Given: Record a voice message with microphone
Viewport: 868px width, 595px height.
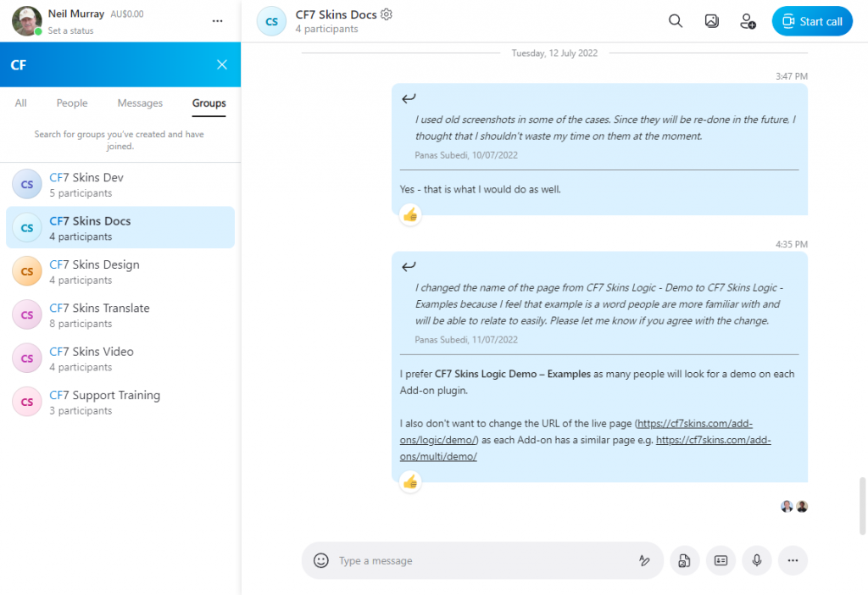Looking at the screenshot, I should coord(757,560).
